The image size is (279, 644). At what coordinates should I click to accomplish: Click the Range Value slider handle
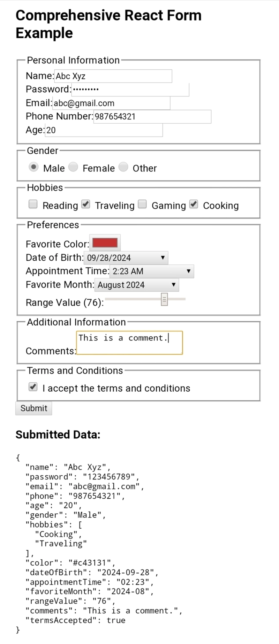(164, 299)
